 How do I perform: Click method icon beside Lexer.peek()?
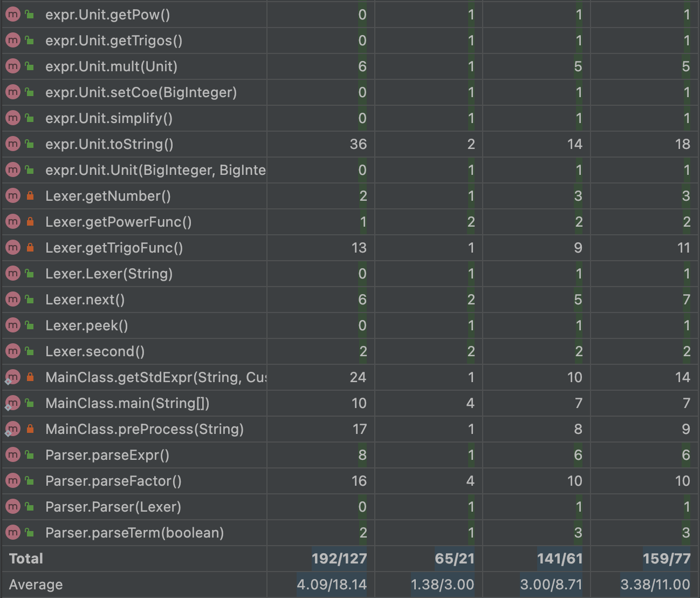pos(12,325)
